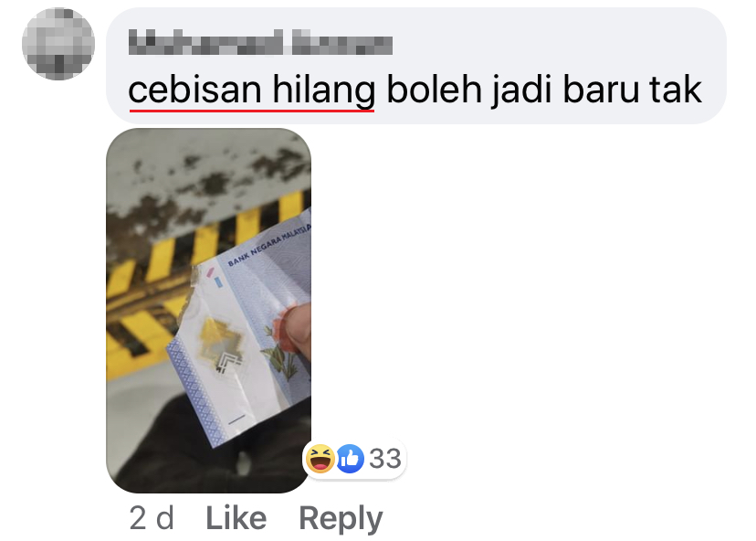Click the red-underlined words cebisan hilang
This screenshot has height=541, width=756.
coord(252,90)
